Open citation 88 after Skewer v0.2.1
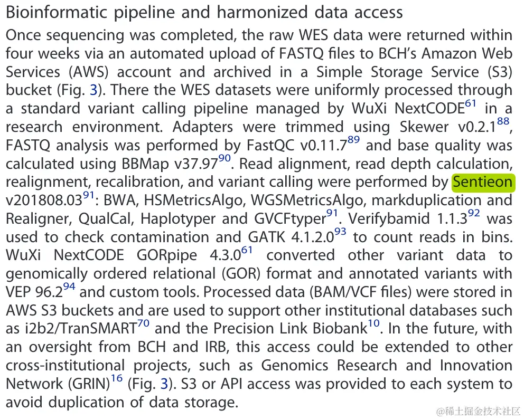 (503, 121)
